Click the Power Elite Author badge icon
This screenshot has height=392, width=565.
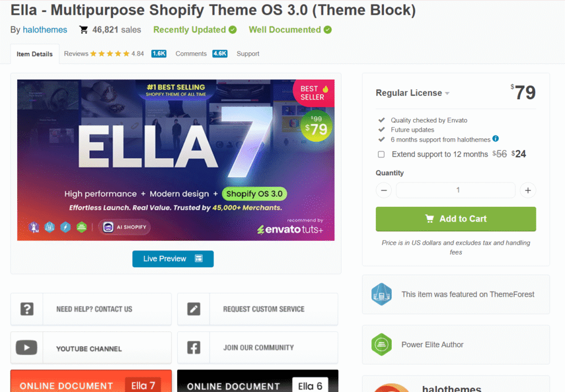[382, 345]
